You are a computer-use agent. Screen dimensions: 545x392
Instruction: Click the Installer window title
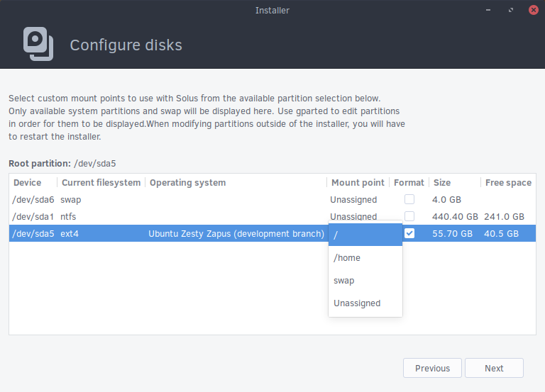272,11
